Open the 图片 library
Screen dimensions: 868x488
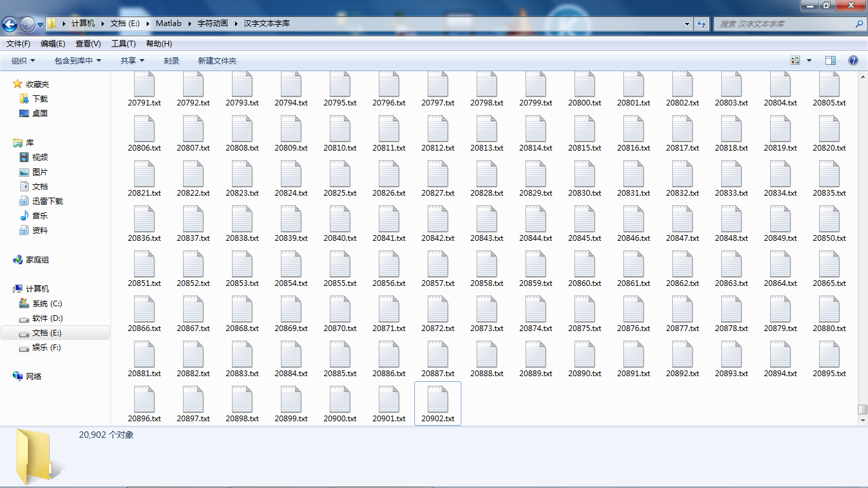point(40,172)
